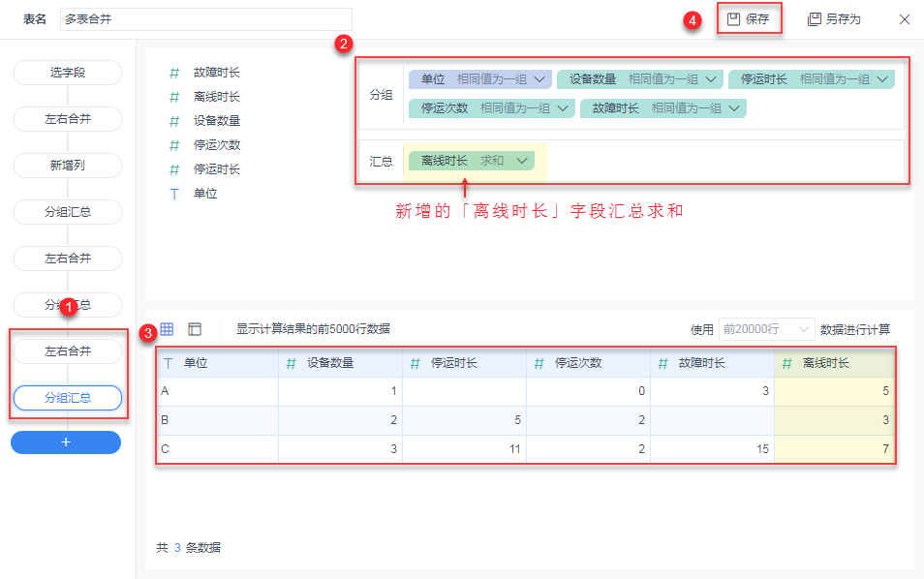The width and height of the screenshot is (924, 579).
Task: Click 停运次数 value 0 in row A
Action: tap(589, 392)
